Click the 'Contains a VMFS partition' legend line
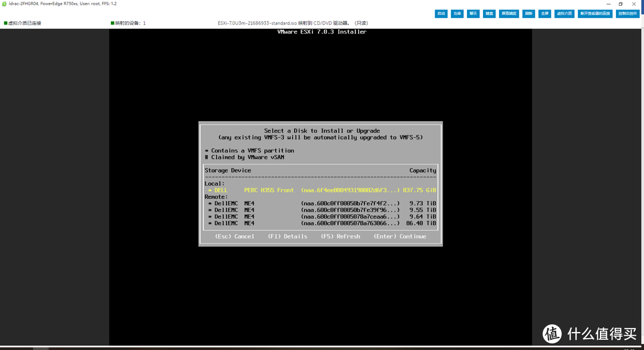Image resolution: width=644 pixels, height=350 pixels. [x=249, y=150]
